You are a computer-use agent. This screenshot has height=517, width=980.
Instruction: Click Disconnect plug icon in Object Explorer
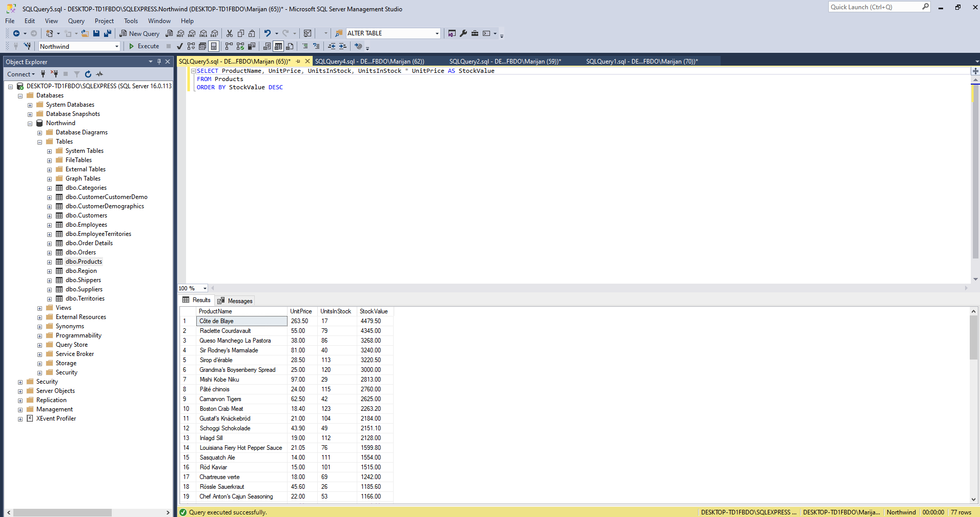click(x=54, y=74)
